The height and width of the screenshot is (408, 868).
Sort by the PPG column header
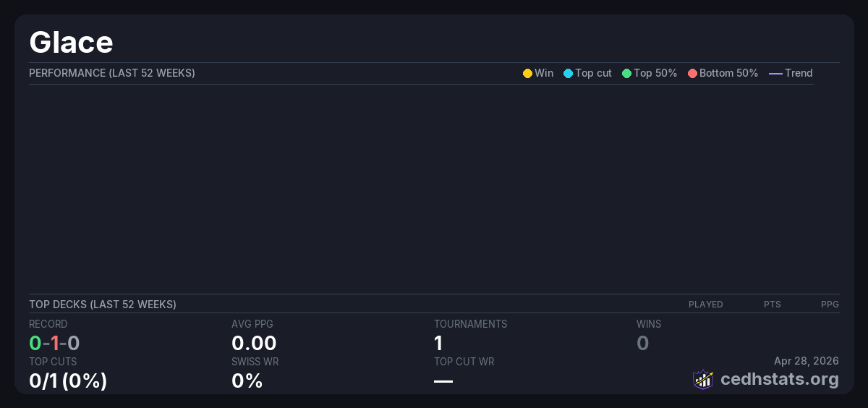[830, 305]
